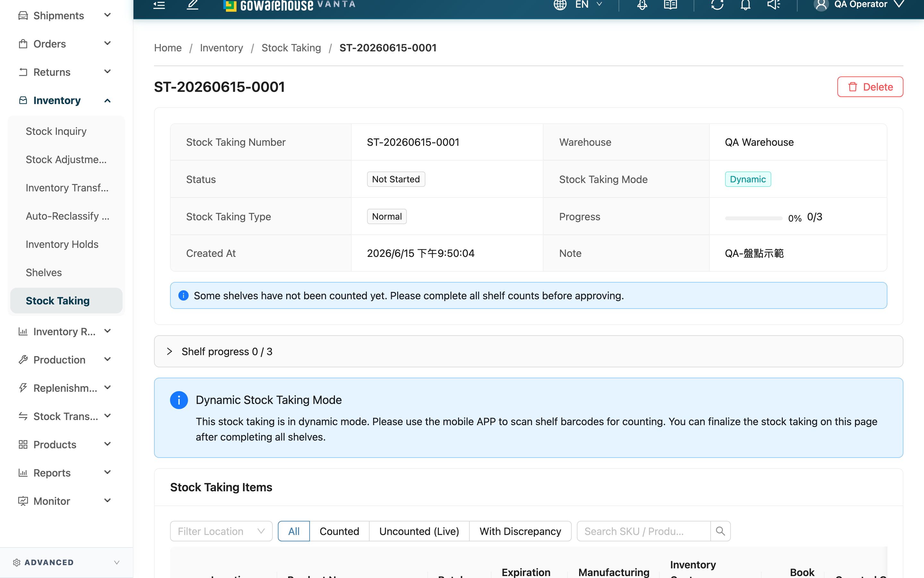Click the stock taking progress bar
Viewport: 924px width, 578px height.
(753, 218)
